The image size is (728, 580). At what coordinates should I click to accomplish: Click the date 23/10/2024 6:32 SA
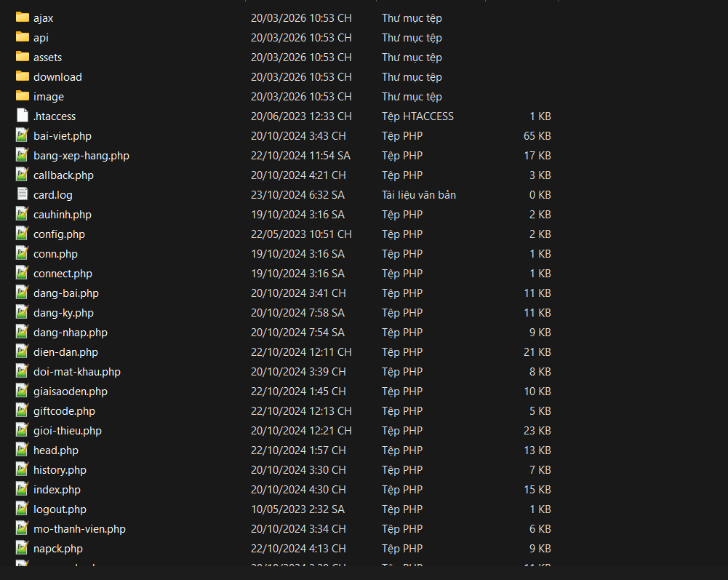tap(298, 195)
